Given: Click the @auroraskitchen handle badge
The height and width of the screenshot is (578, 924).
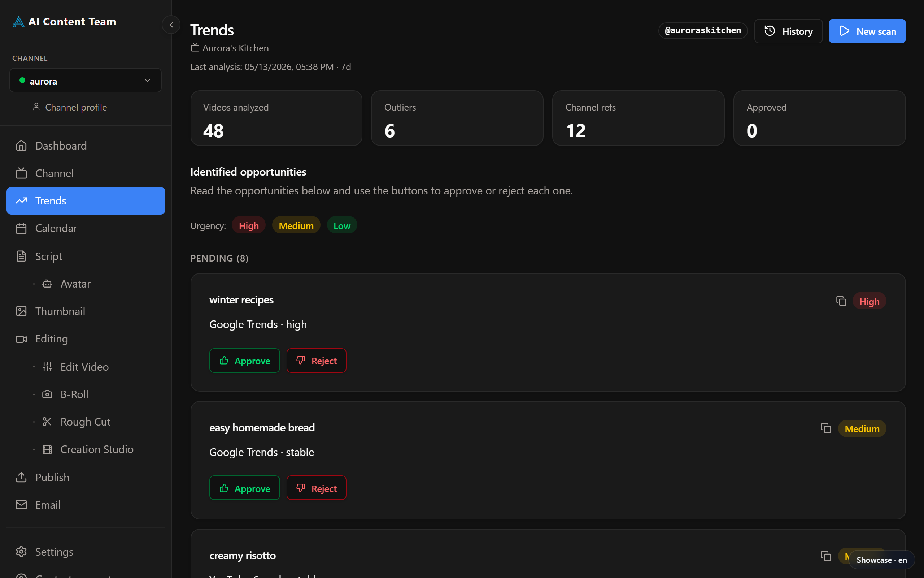Looking at the screenshot, I should click(x=702, y=31).
